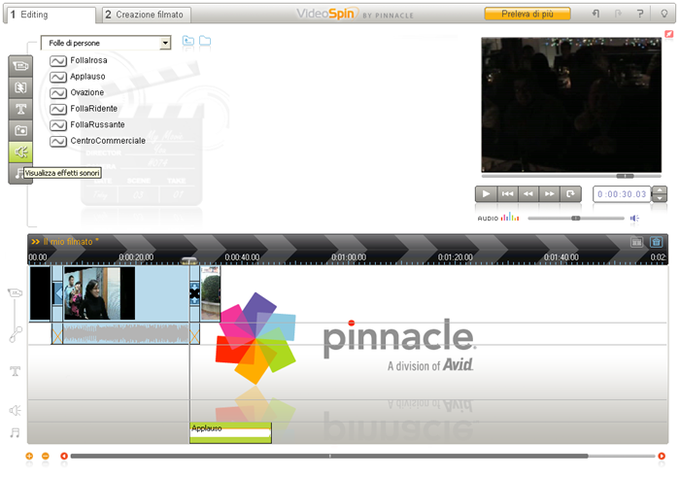
Task: Browse for folder icon next to dropdown
Action: [205, 41]
